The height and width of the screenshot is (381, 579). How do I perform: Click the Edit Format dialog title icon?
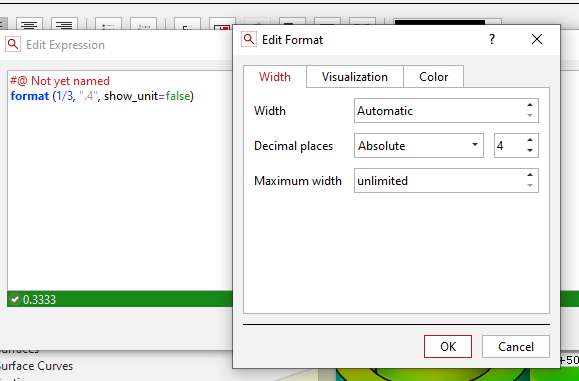pos(249,39)
